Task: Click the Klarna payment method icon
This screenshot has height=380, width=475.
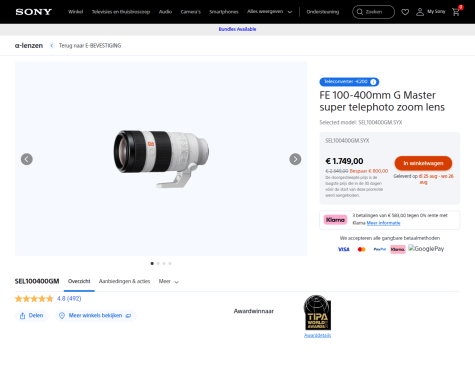Action: pyautogui.click(x=398, y=249)
